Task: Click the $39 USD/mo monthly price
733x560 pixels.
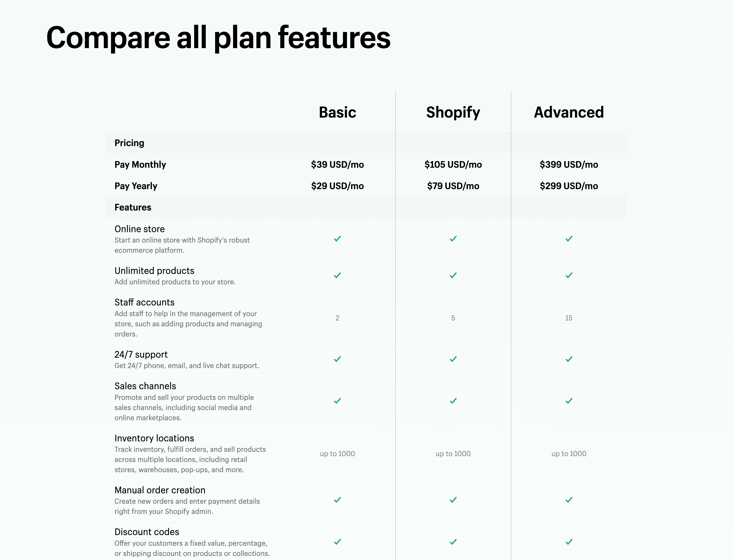Action: coord(337,165)
